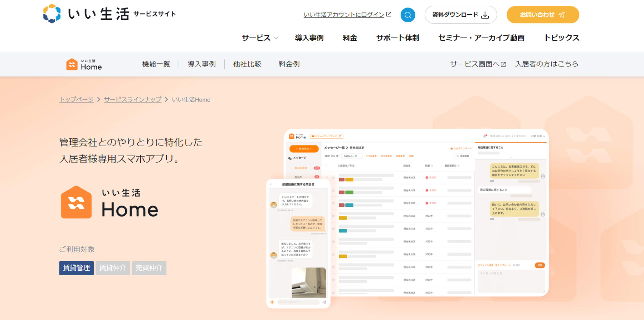Click the 資料ダウンロード button

coord(460,15)
